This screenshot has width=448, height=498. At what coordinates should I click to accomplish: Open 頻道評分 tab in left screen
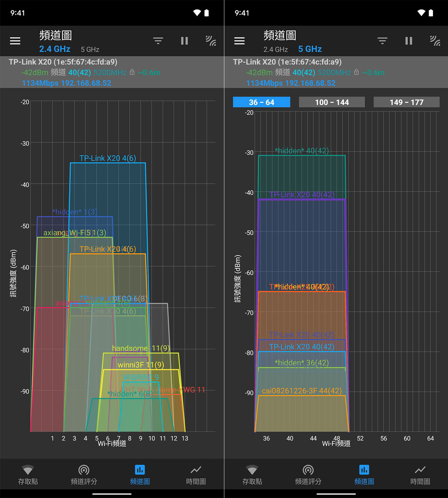pyautogui.click(x=84, y=475)
